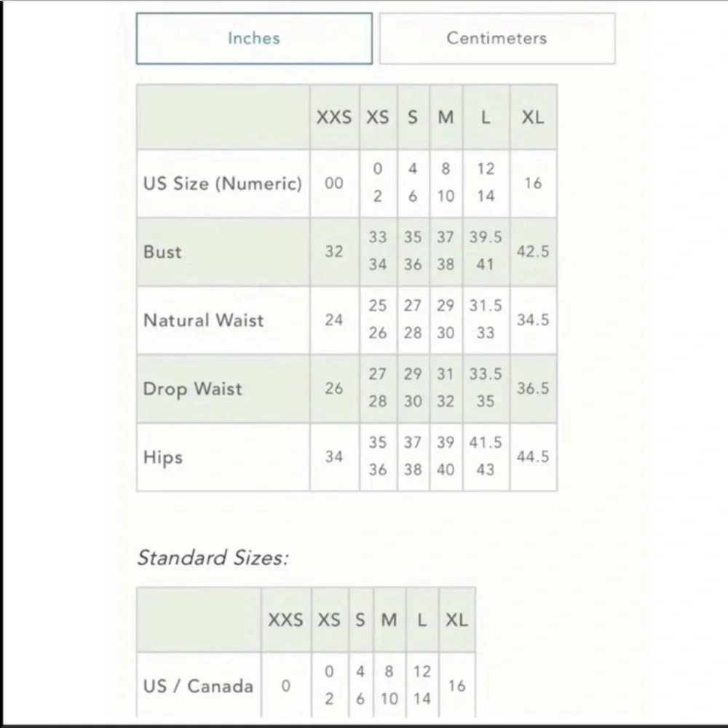Switch to the Inches tab
Image resolution: width=728 pixels, height=728 pixels.
tap(254, 39)
